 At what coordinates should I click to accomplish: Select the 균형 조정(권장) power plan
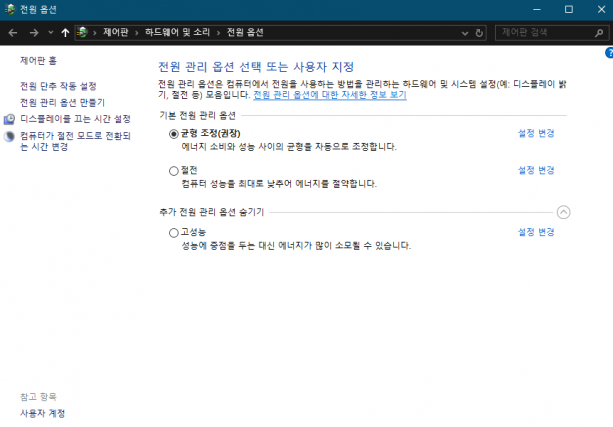(174, 133)
